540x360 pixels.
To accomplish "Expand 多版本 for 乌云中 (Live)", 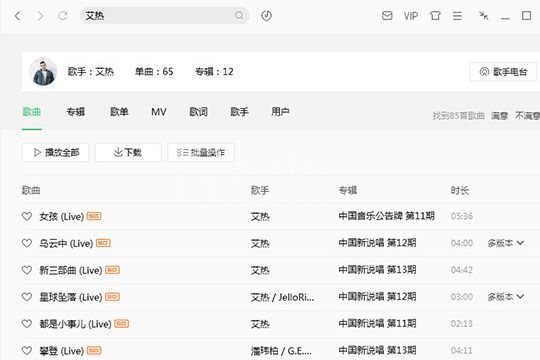I will 506,243.
